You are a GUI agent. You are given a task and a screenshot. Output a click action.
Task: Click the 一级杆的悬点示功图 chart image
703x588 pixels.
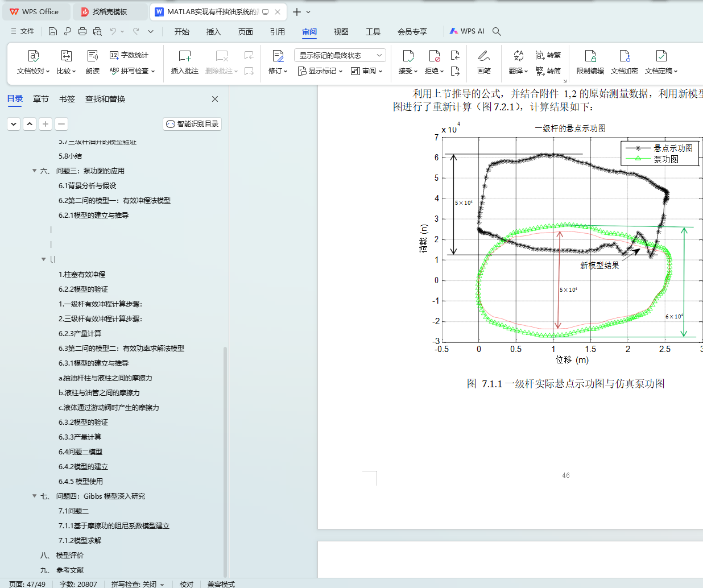pyautogui.click(x=560, y=243)
